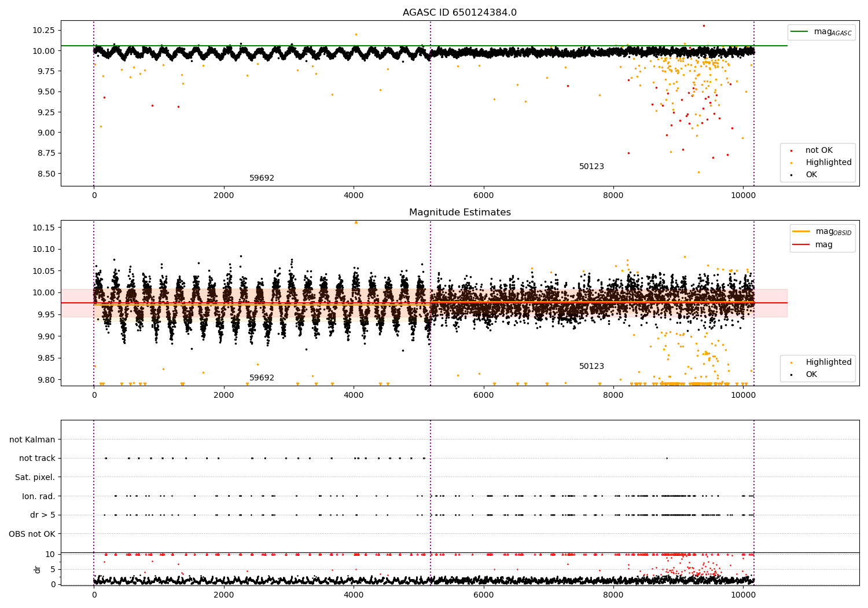
Task: Click green line swatch beside mag AGASC legend
Action: [799, 32]
